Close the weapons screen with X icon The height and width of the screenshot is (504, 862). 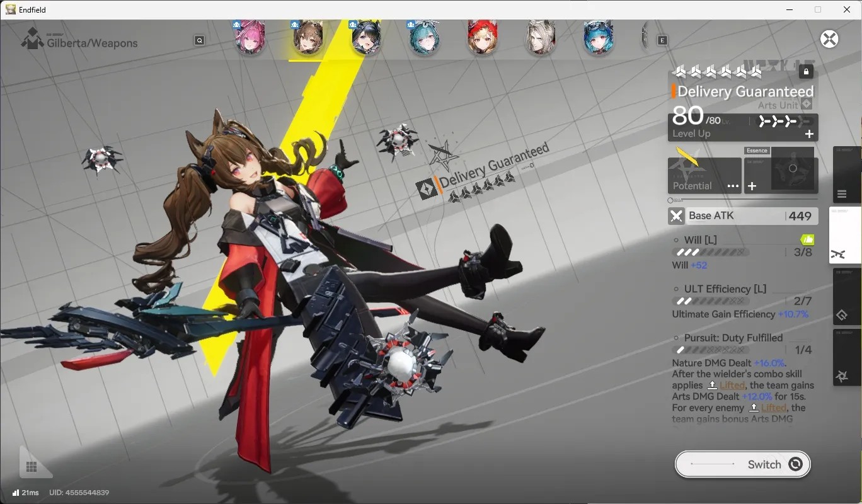829,39
